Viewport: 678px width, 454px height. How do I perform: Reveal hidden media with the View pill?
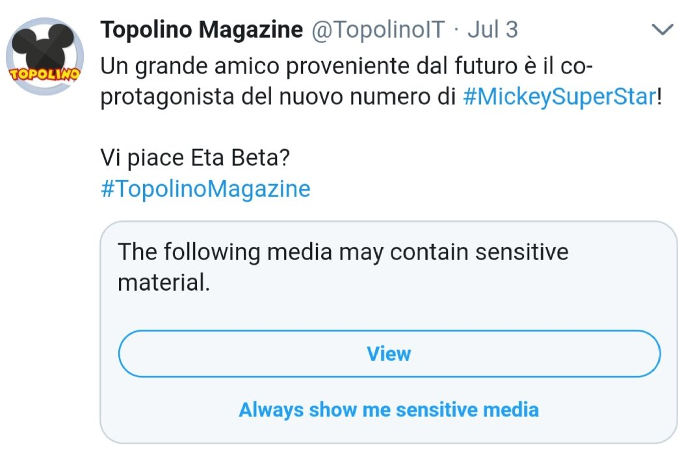coord(389,354)
